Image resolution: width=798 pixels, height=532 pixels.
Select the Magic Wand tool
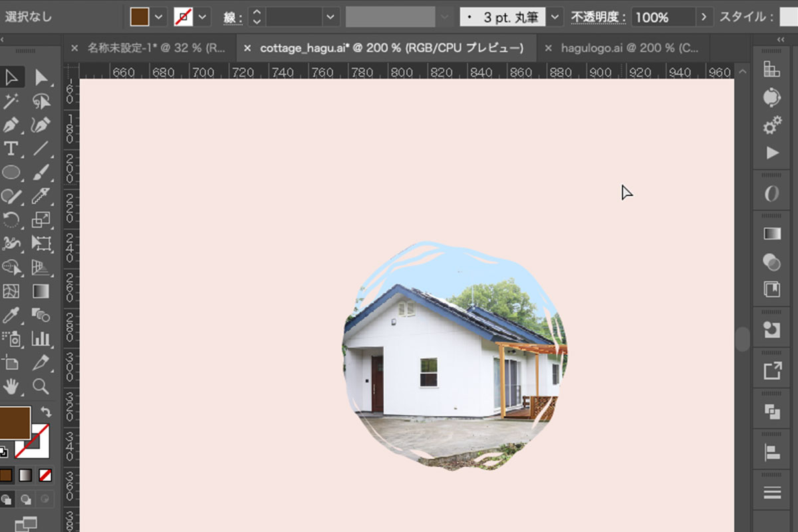pos(11,101)
